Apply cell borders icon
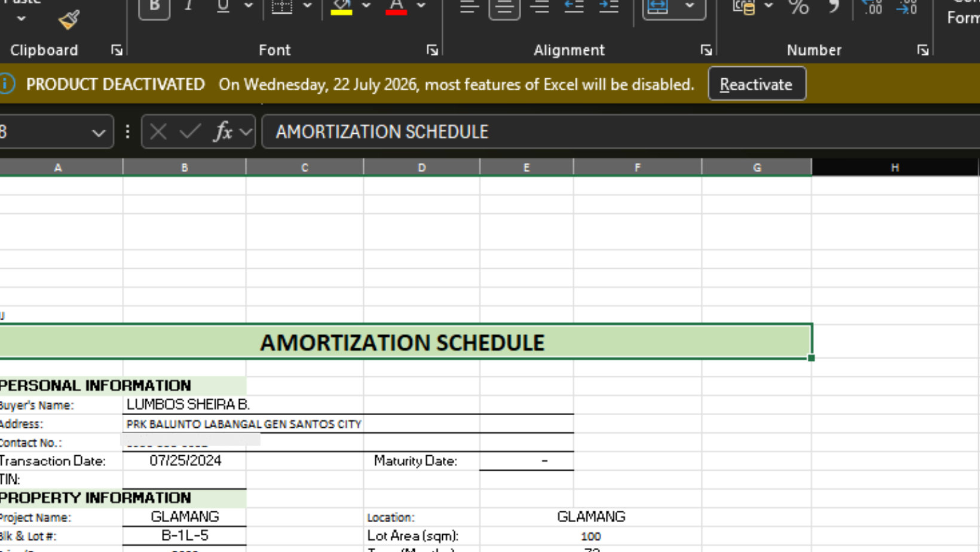 tap(282, 7)
